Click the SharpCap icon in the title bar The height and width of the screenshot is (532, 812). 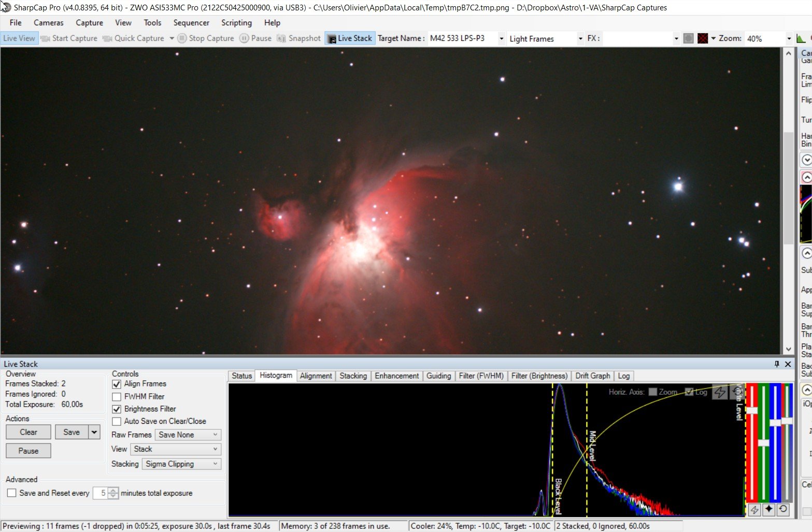pyautogui.click(x=6, y=7)
